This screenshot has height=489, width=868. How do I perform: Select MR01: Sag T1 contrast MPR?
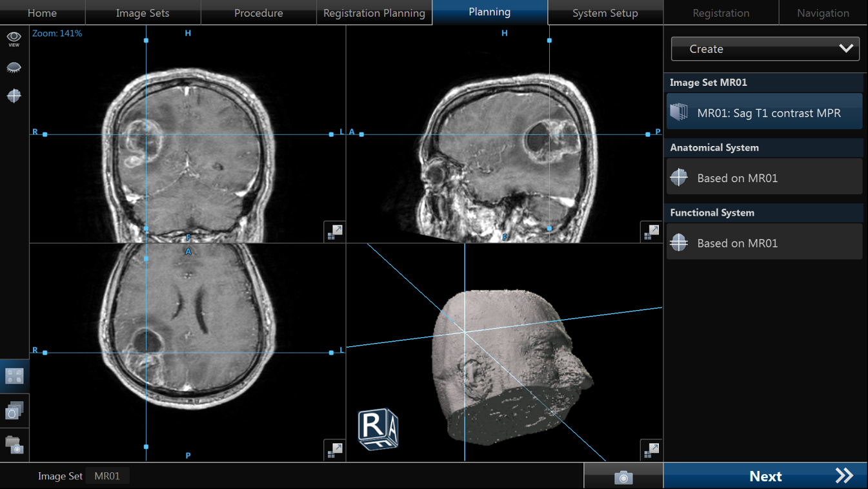pos(764,113)
